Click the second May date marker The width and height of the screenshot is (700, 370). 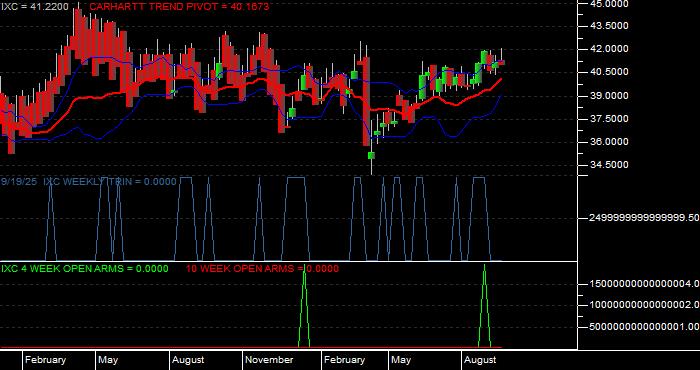coord(401,360)
